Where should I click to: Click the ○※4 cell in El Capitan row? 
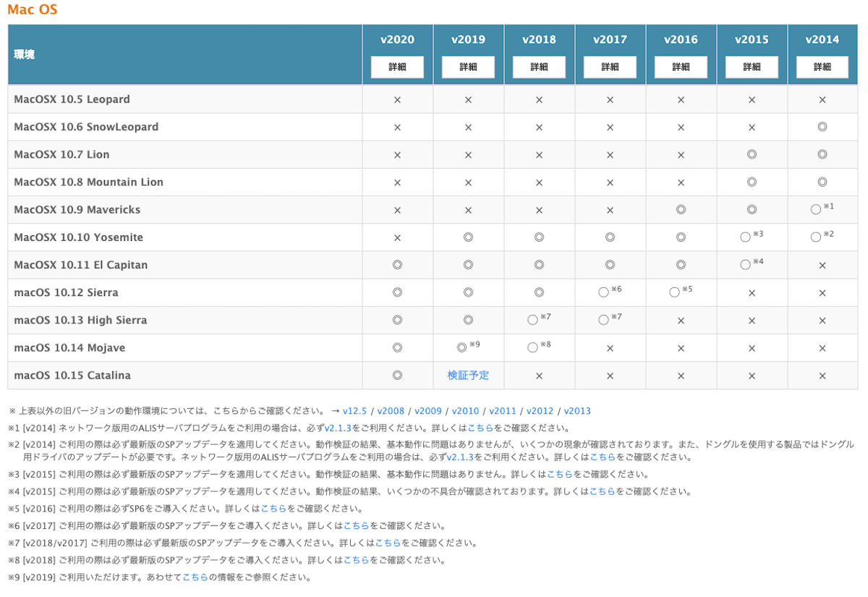tap(752, 263)
